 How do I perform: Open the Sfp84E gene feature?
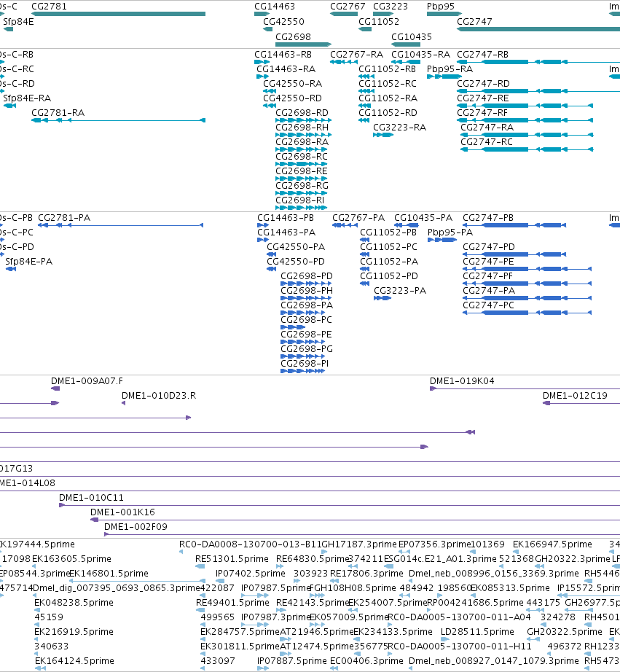pos(8,29)
